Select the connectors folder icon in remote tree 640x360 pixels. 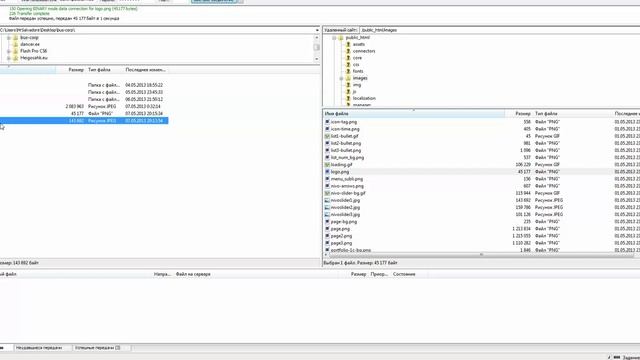click(348, 51)
